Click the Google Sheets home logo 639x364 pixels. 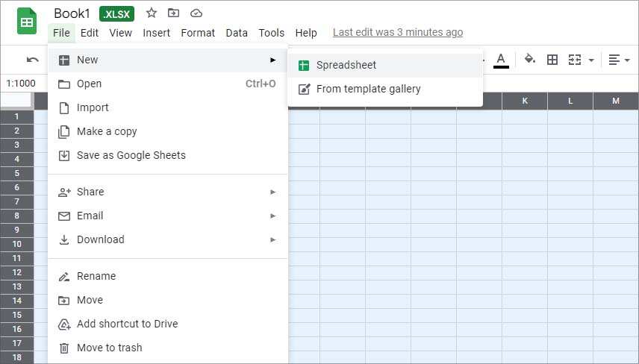(x=27, y=22)
